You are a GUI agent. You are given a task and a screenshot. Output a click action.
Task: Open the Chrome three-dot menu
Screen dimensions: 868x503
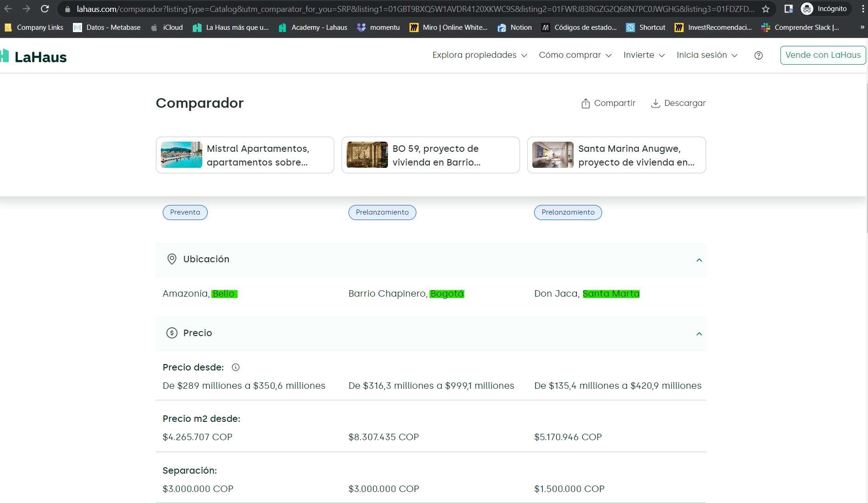862,9
